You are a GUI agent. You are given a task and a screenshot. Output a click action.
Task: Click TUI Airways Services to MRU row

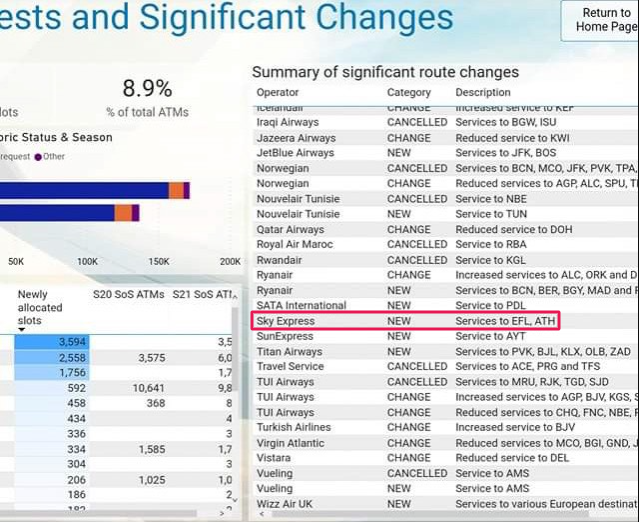coord(446,382)
